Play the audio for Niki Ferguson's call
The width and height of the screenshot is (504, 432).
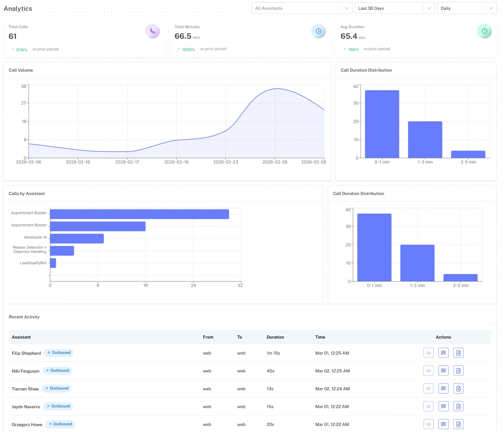(428, 371)
